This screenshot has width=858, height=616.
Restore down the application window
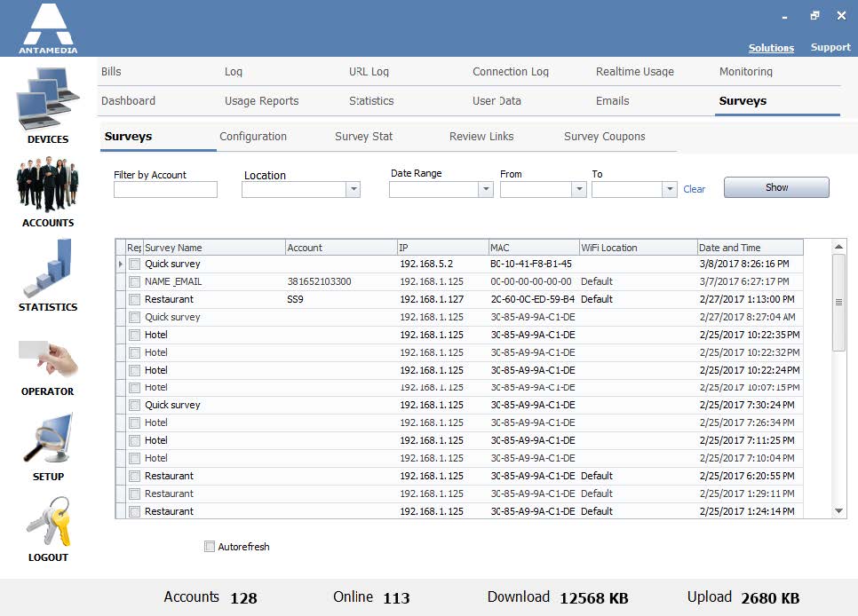[x=814, y=15]
